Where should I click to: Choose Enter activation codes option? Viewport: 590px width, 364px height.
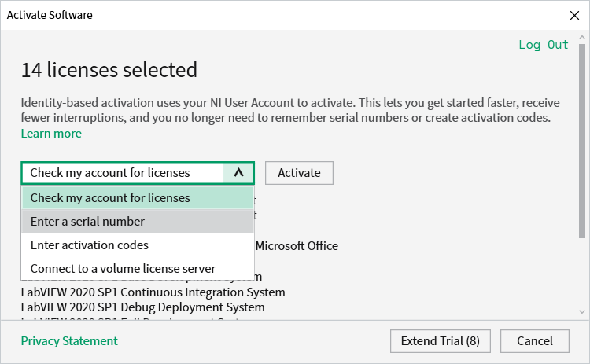pos(138,245)
